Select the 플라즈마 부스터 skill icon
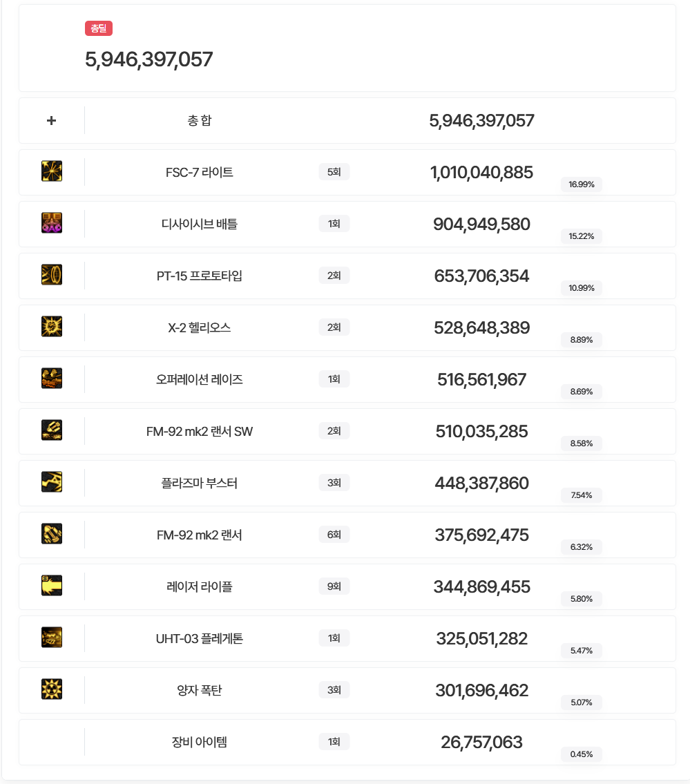The height and width of the screenshot is (784, 690). 52,482
